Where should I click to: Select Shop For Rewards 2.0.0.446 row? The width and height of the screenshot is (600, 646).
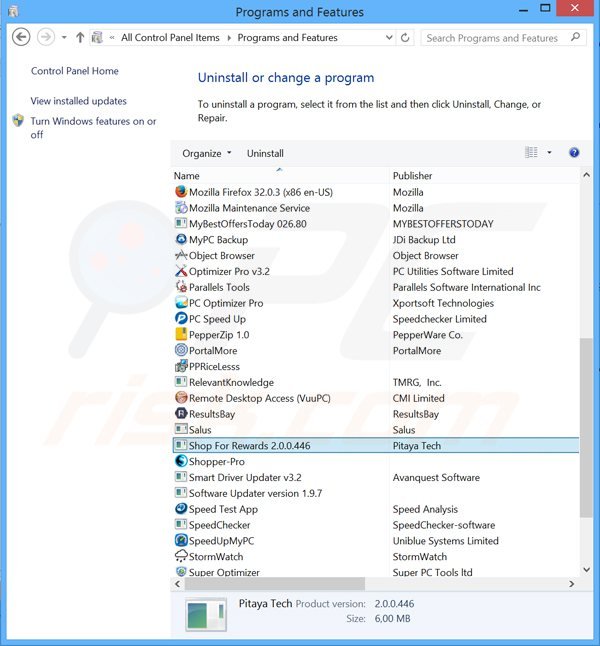coord(376,445)
